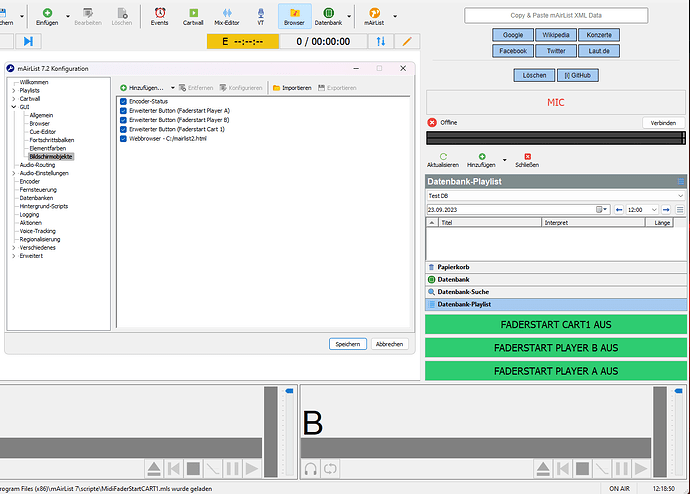Click the Abbrechen button
The image size is (690, 494).
pos(389,344)
